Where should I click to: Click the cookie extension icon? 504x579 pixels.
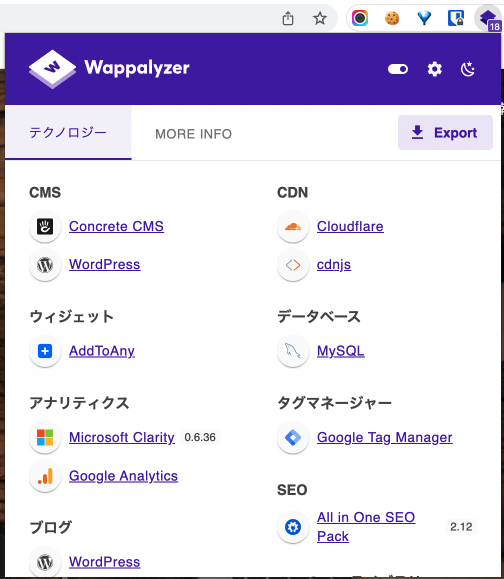[x=392, y=18]
